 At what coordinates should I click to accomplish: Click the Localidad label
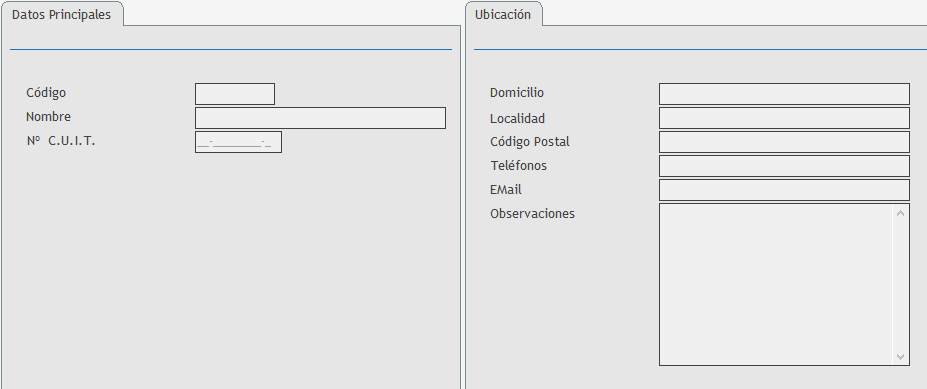click(517, 118)
